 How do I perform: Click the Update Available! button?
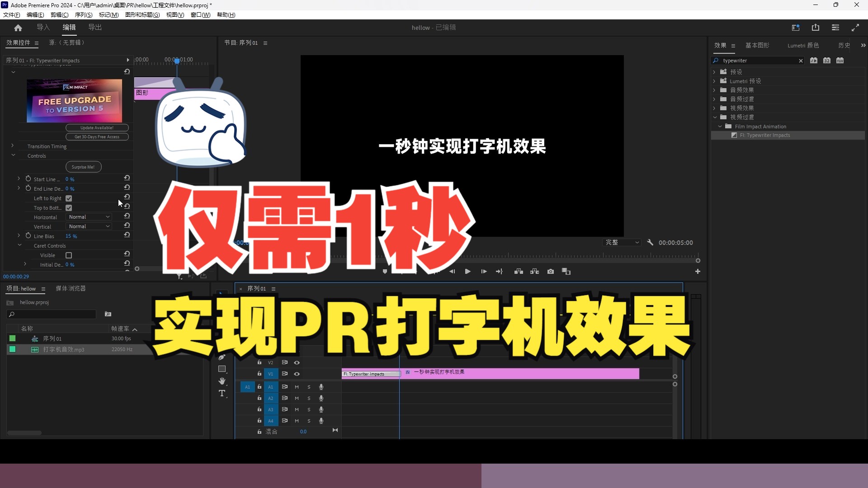pos(97,127)
